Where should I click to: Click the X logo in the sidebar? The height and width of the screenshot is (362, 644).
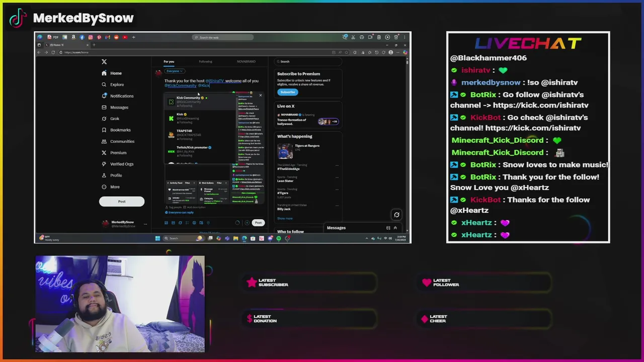[104, 62]
